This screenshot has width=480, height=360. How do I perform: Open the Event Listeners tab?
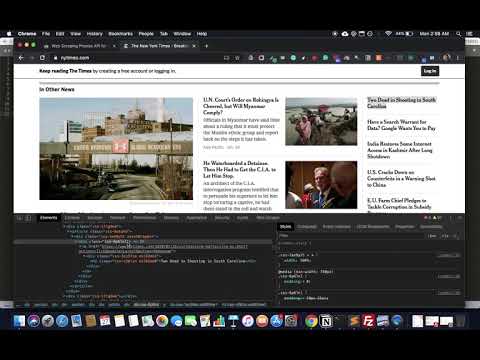tap(337, 227)
